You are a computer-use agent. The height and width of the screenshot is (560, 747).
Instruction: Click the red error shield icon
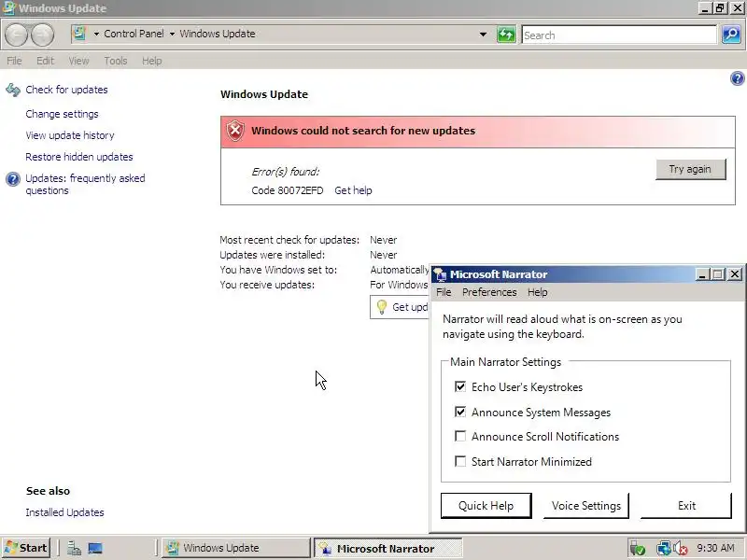tap(235, 131)
